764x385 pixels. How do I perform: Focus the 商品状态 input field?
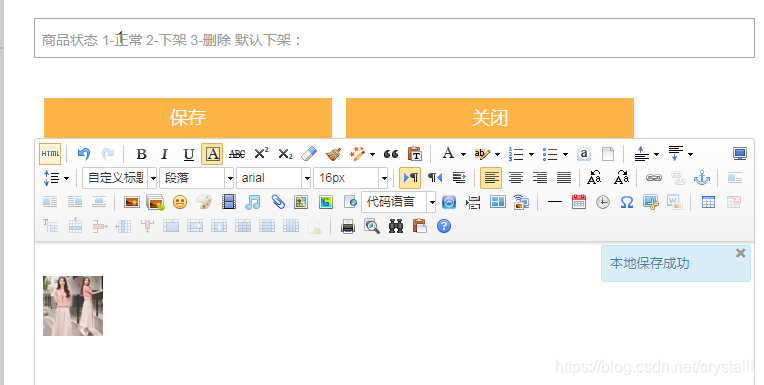click(394, 38)
